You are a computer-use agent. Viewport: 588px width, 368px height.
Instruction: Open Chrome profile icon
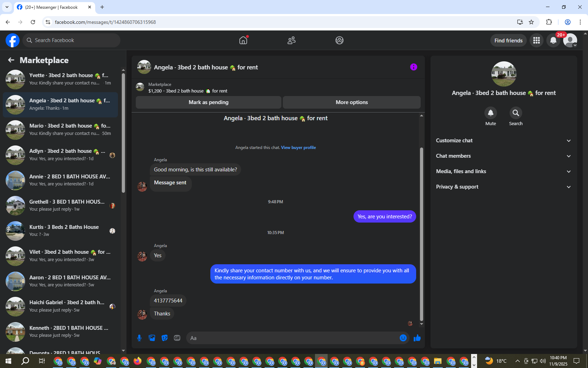(568, 22)
